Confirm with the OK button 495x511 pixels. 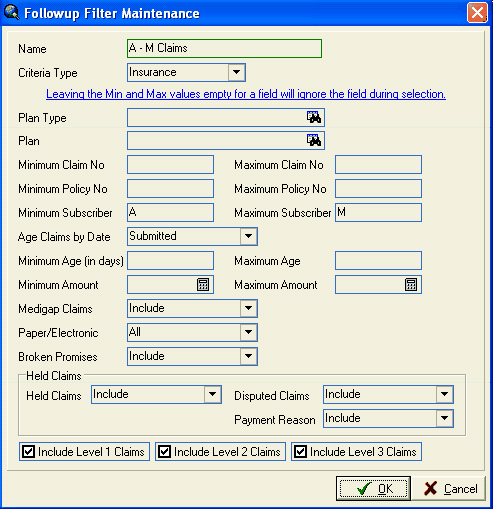[x=373, y=488]
